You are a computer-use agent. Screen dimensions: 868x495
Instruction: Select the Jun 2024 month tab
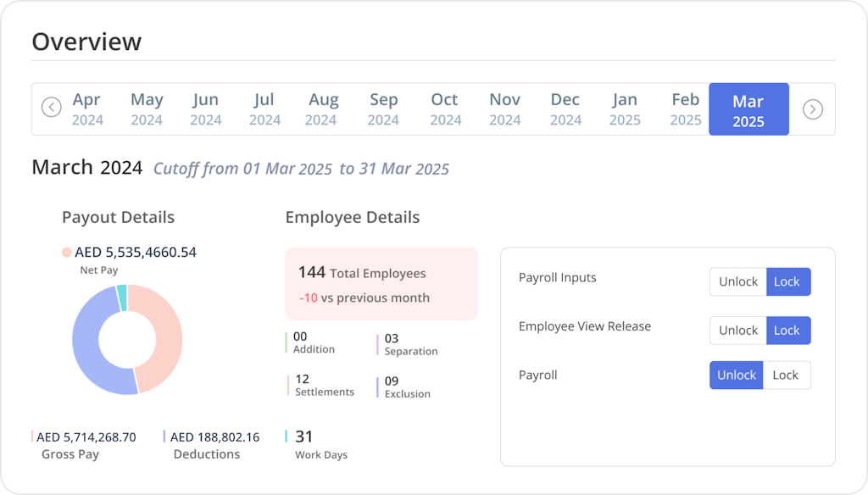[205, 108]
